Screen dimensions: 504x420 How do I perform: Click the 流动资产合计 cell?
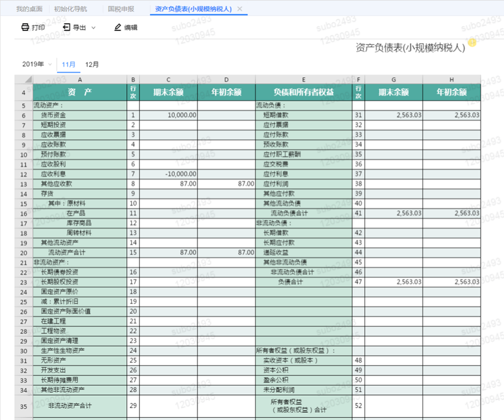79,253
